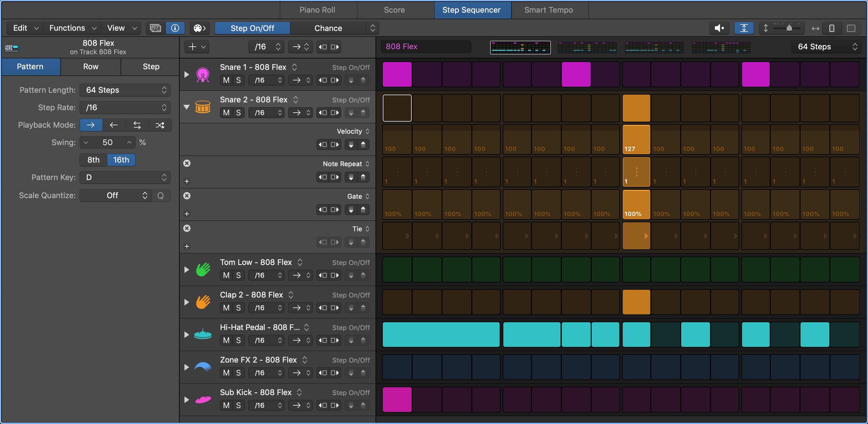Open the Pattern Key dropdown
The height and width of the screenshot is (424, 868).
[125, 177]
